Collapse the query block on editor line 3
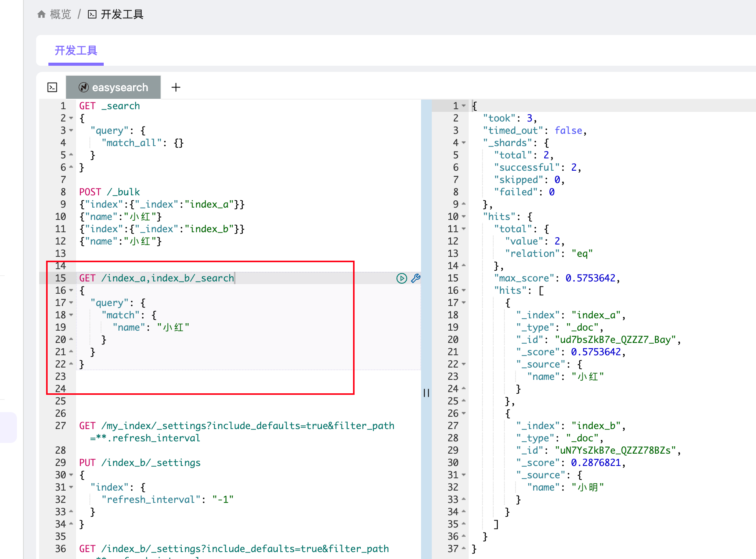Image resolution: width=756 pixels, height=559 pixels. point(71,131)
